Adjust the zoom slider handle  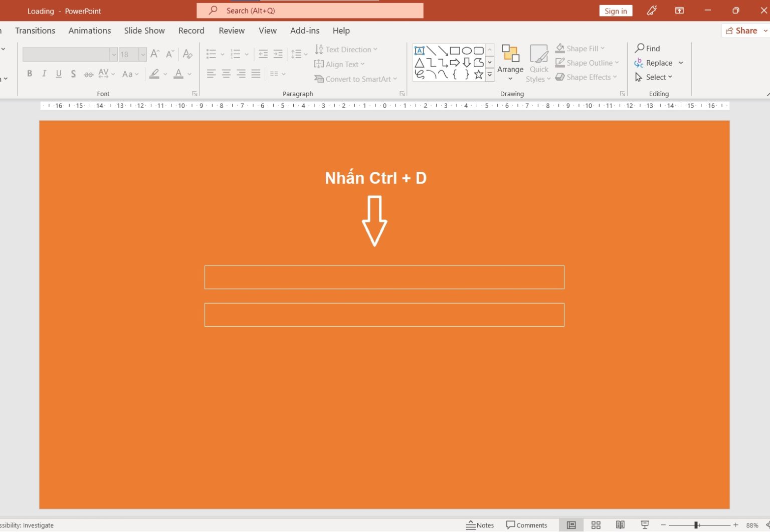[x=696, y=525]
